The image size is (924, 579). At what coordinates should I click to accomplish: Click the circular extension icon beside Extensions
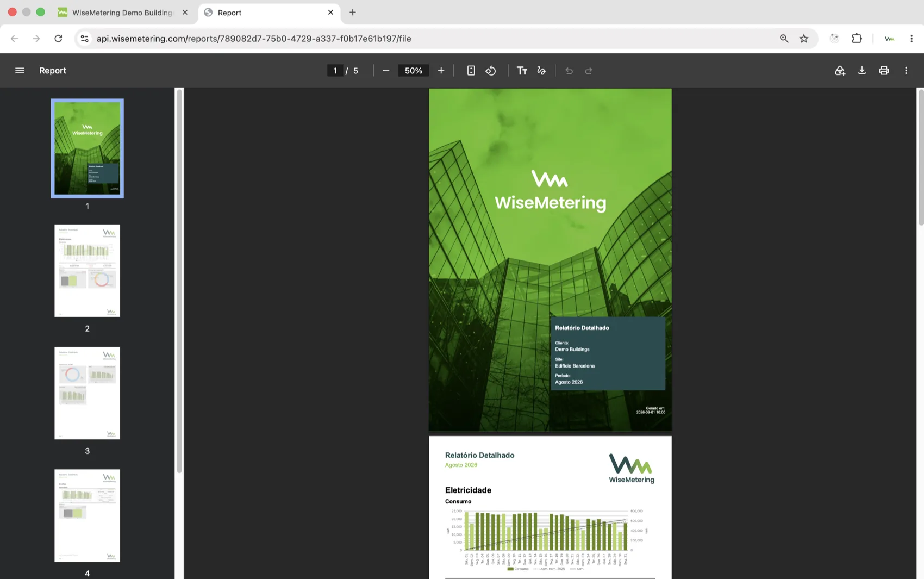coord(834,39)
